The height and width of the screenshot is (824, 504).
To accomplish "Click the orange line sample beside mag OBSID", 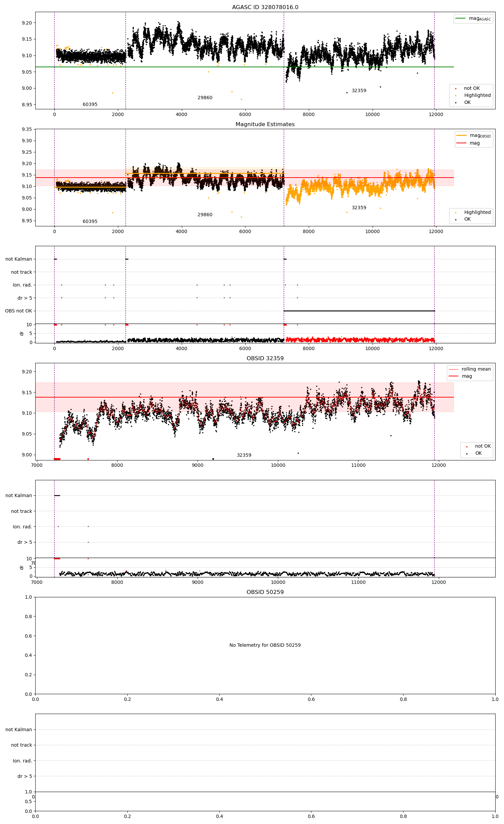I will point(461,135).
